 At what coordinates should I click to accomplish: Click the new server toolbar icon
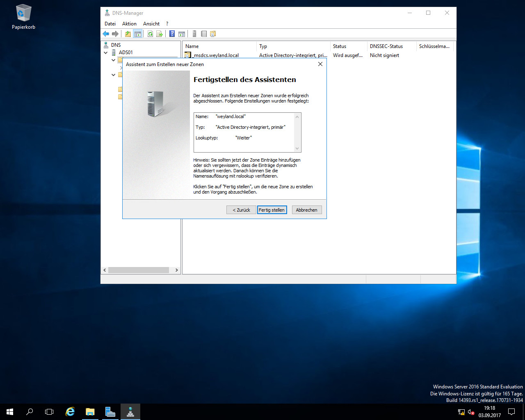click(x=194, y=34)
